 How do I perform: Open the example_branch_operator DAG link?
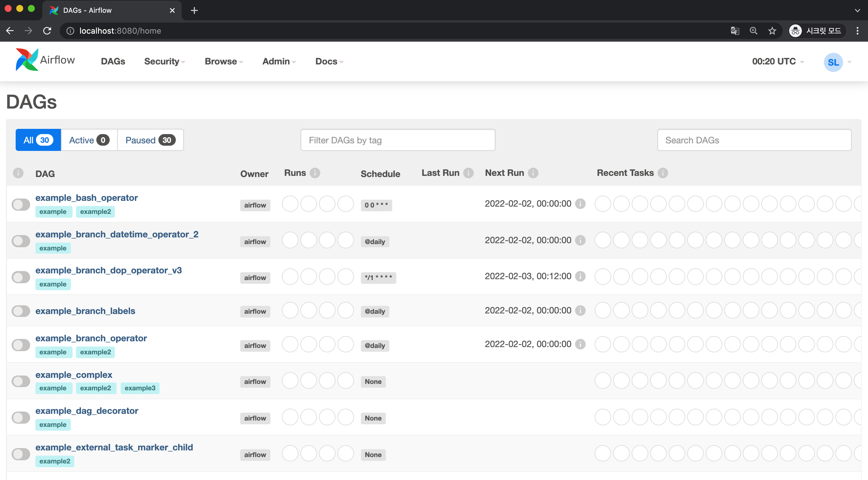91,338
